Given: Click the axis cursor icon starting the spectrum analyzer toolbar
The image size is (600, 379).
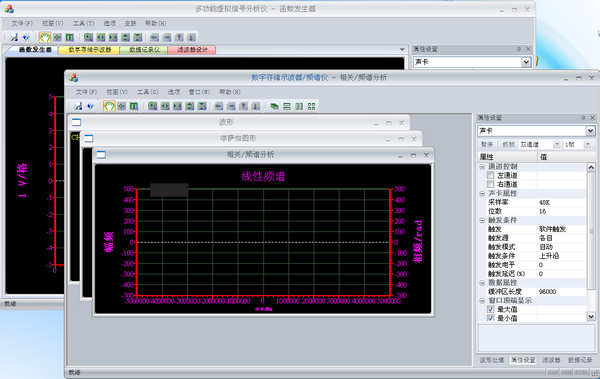Looking at the screenshot, I should (x=78, y=106).
